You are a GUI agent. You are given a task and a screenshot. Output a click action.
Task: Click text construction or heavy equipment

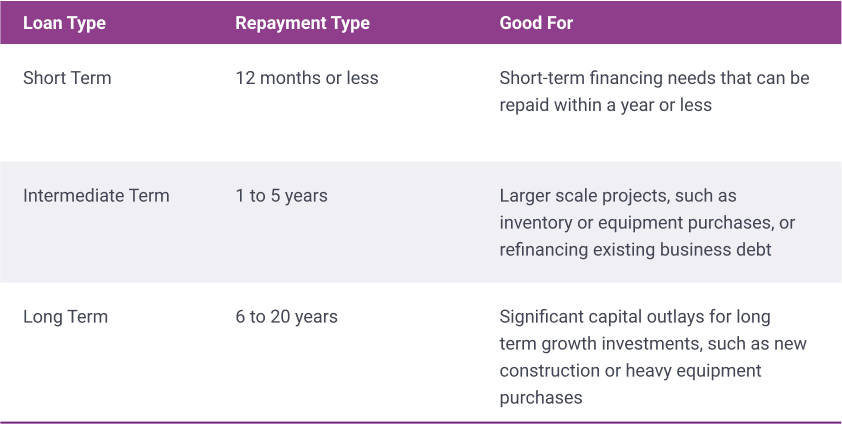pyautogui.click(x=630, y=370)
